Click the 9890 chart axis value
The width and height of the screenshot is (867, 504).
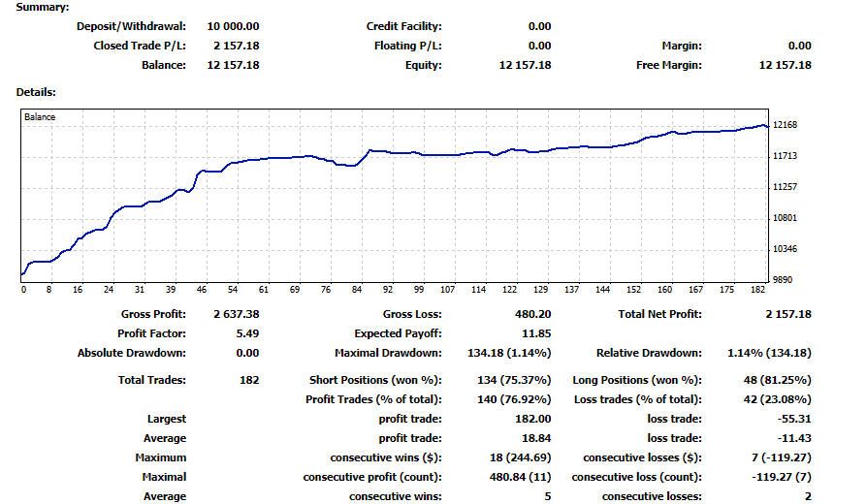click(783, 280)
